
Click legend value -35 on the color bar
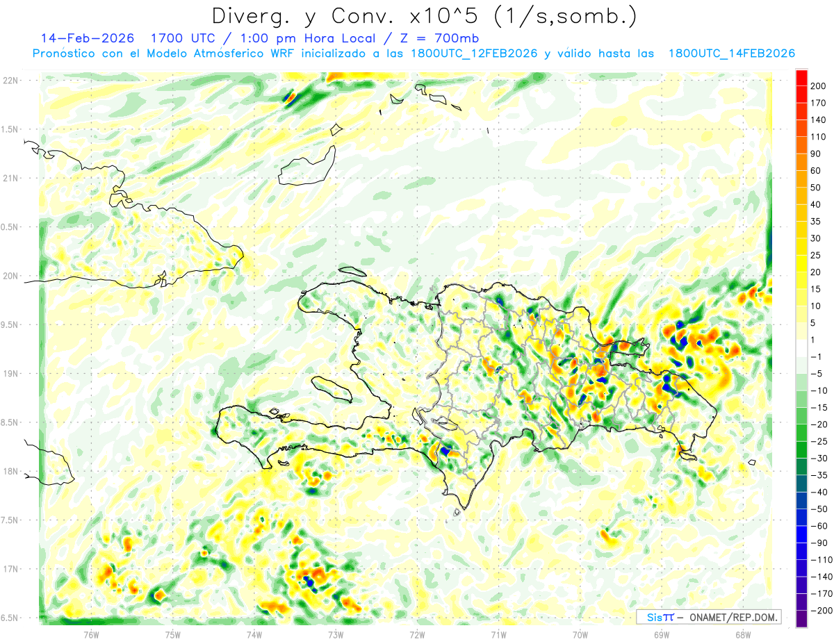(818, 475)
